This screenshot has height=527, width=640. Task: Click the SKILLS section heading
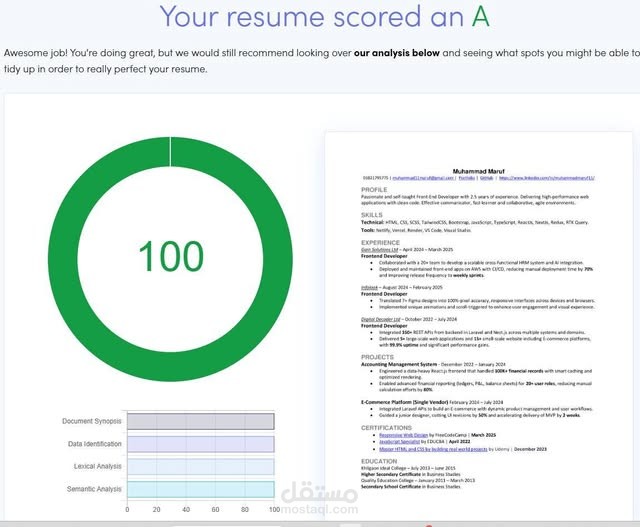(371, 215)
